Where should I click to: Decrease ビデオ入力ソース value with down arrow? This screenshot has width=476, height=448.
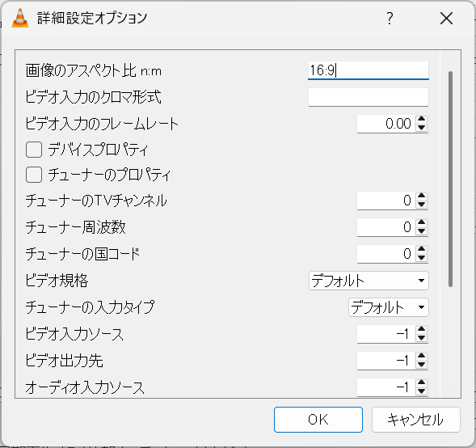(421, 338)
